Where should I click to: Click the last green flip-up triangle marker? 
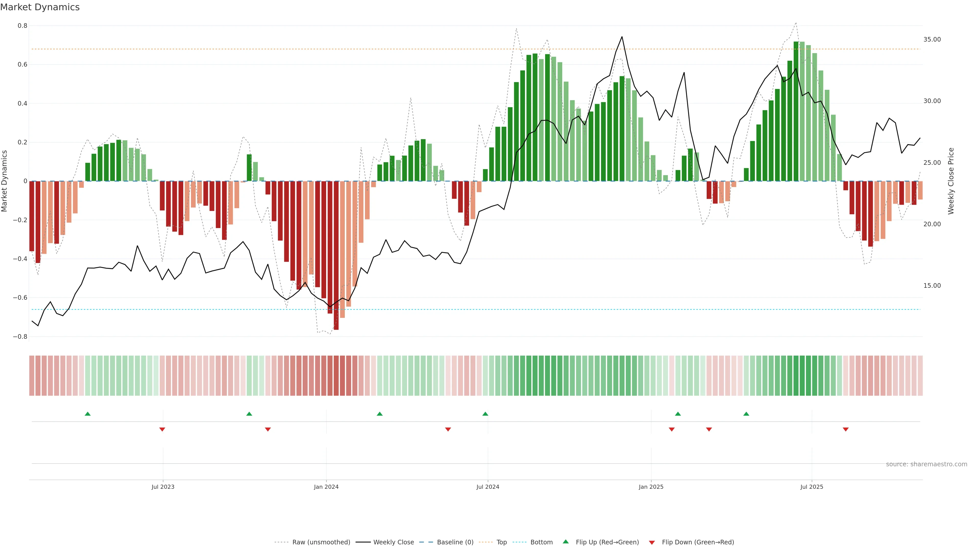pos(746,414)
